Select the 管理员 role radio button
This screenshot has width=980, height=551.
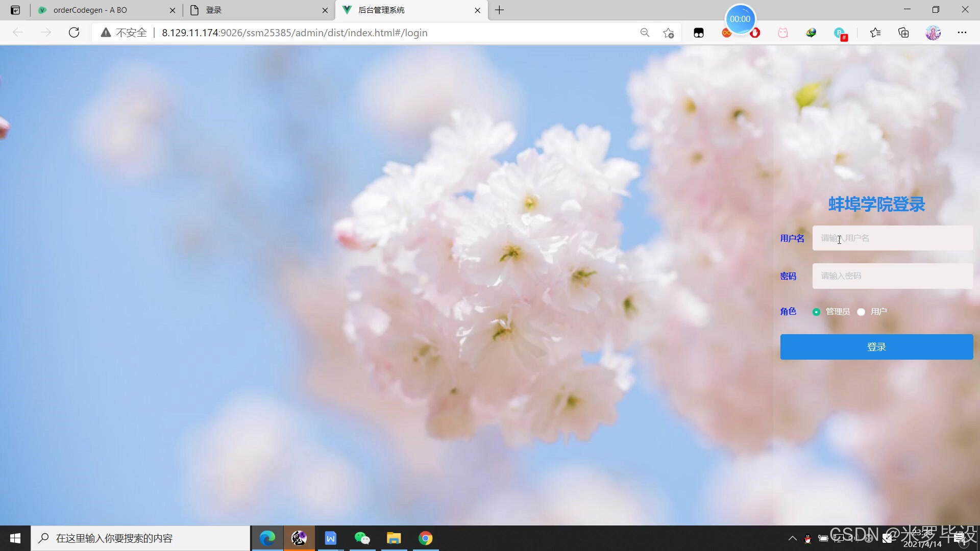tap(816, 312)
